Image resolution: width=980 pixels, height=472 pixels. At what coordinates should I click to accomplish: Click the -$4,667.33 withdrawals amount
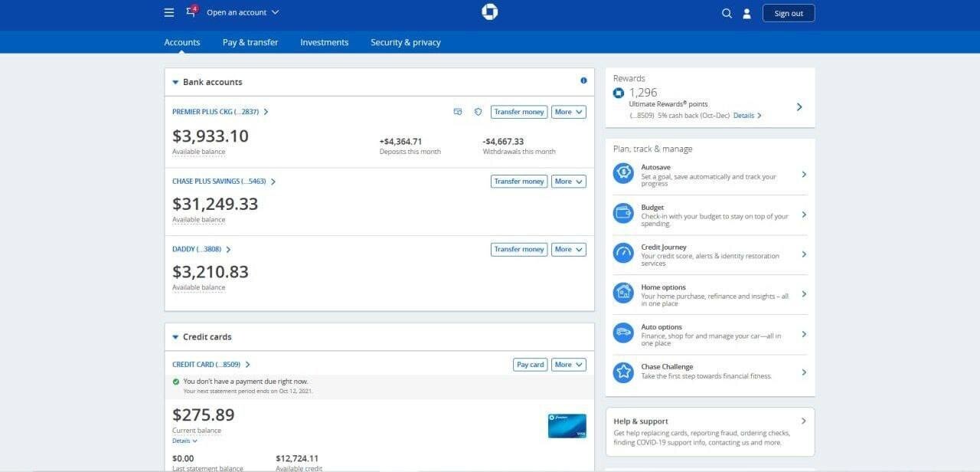click(x=503, y=142)
